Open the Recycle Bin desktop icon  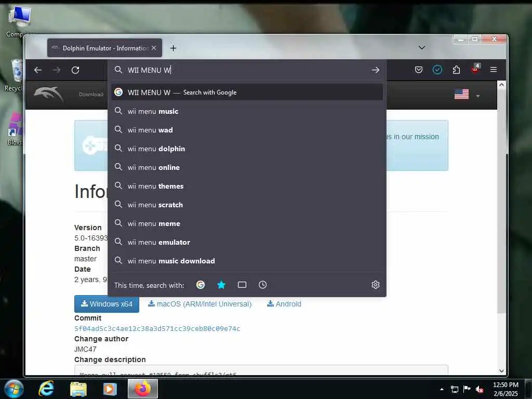(x=14, y=75)
